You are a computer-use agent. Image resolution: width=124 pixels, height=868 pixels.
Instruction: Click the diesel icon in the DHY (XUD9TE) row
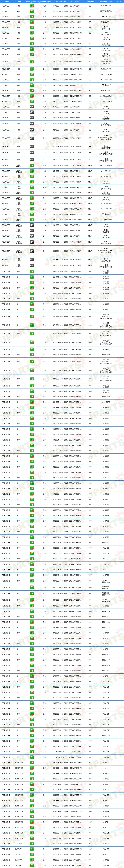[x=32, y=112]
